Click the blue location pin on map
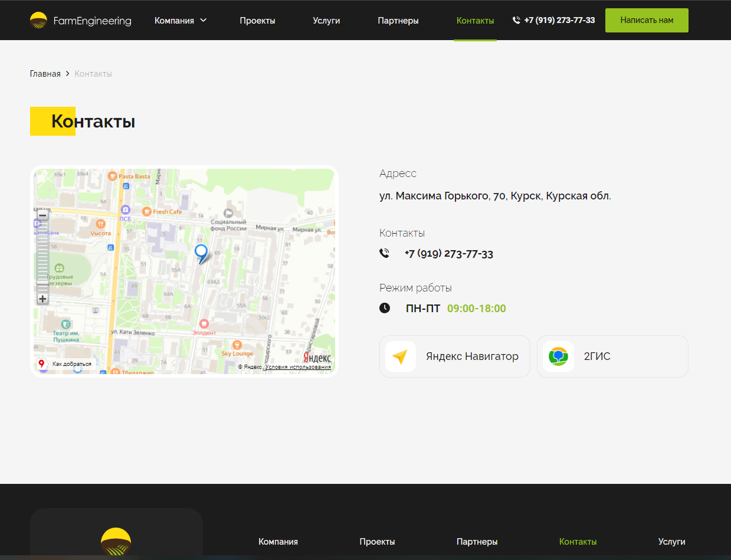 tap(201, 253)
